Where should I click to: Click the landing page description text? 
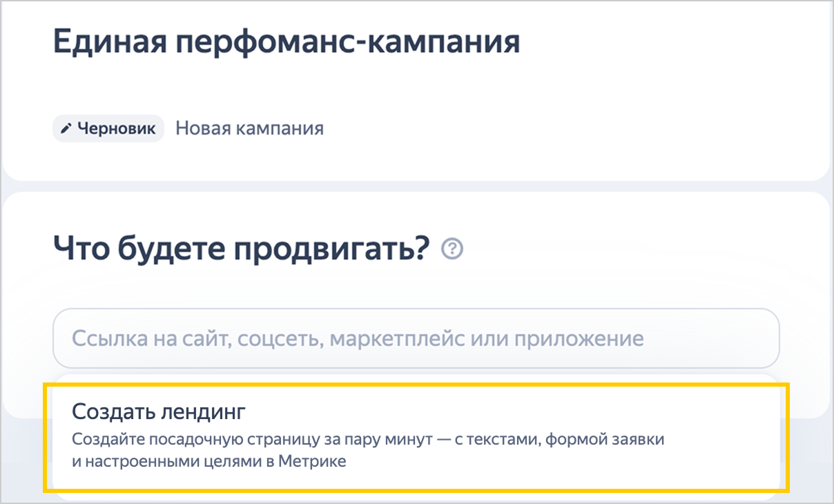coord(368,450)
